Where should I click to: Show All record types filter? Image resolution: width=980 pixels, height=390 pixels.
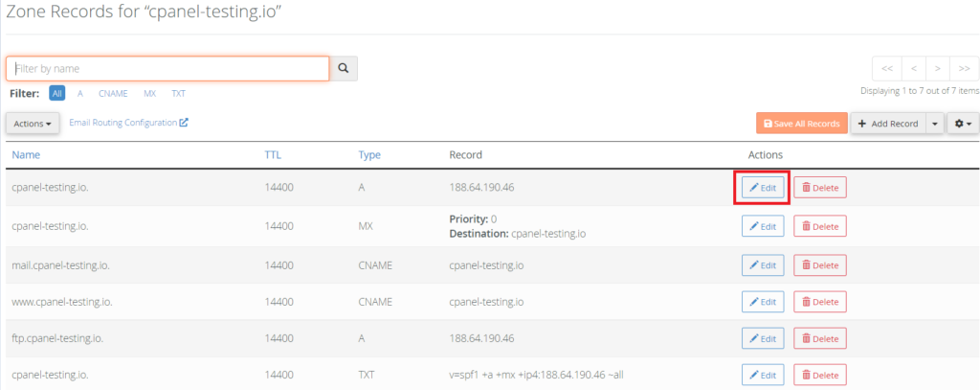tap(56, 93)
